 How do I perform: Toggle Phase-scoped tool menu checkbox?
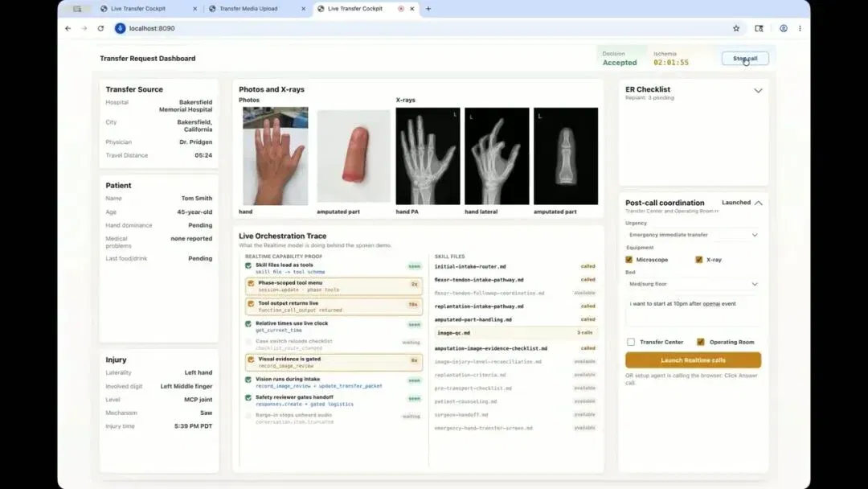251,284
